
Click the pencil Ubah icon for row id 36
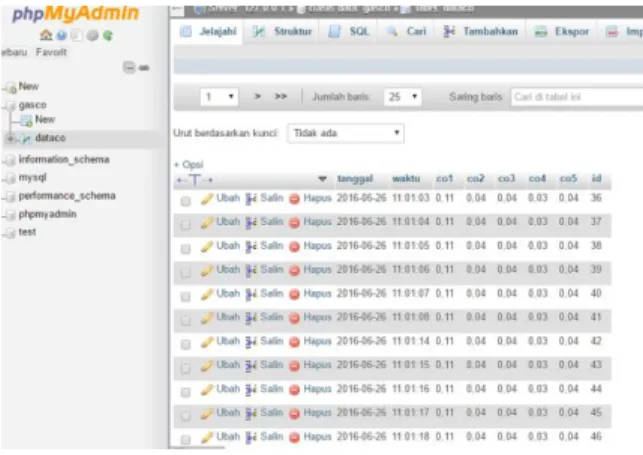point(207,198)
